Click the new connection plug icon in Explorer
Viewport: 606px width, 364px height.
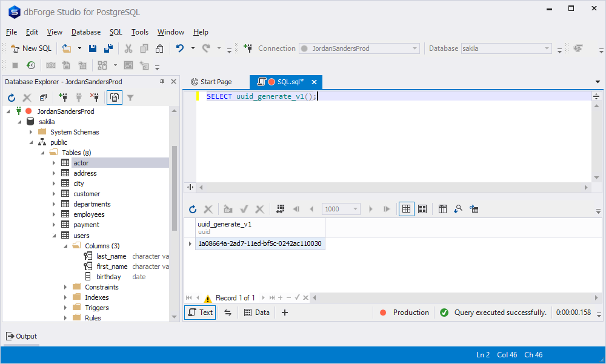tap(63, 98)
